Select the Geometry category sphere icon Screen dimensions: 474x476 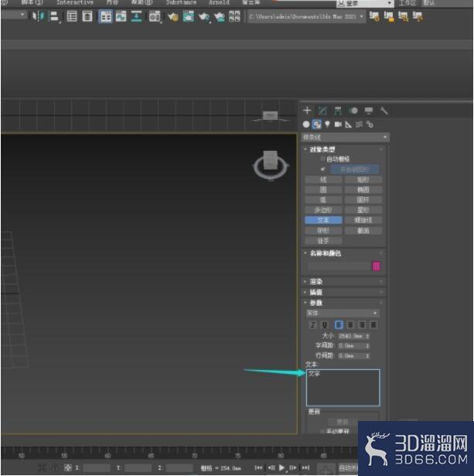pyautogui.click(x=306, y=124)
